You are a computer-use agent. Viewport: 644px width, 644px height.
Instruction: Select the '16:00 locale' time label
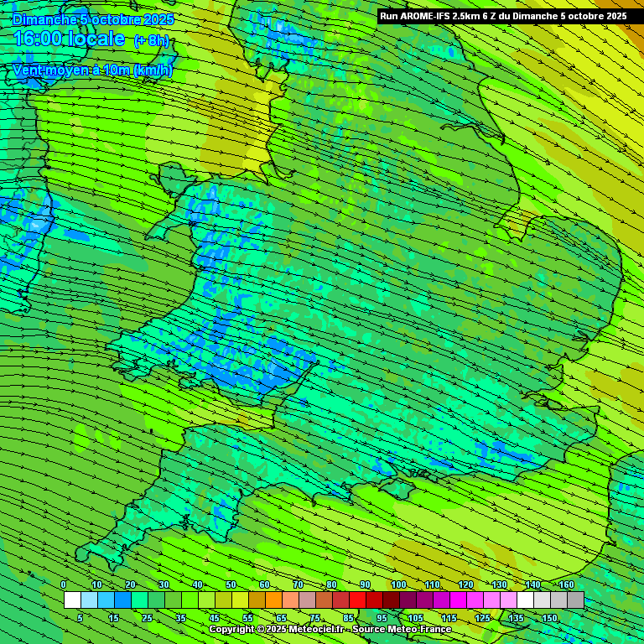point(70,39)
